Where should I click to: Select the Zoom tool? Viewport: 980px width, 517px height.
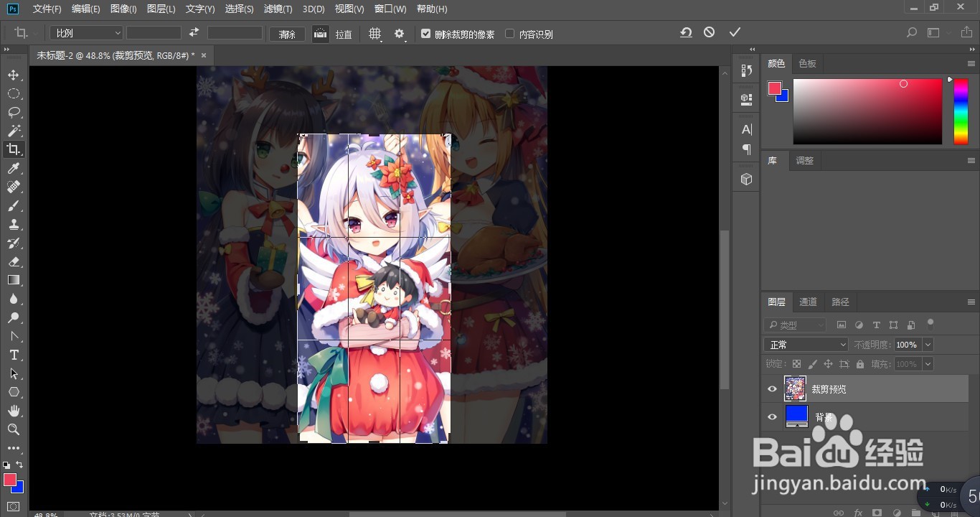14,430
